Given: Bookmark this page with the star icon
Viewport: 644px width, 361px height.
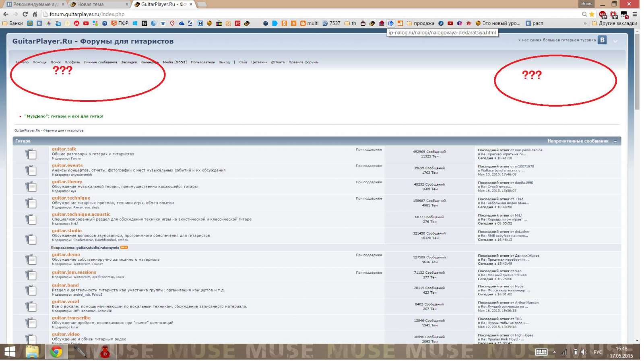Looking at the screenshot, I should pyautogui.click(x=592, y=14).
